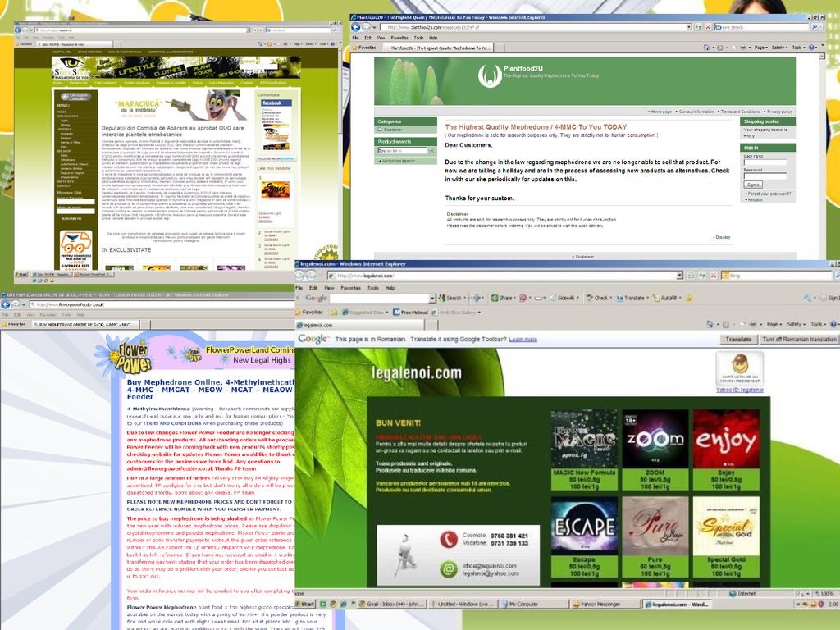Click the phone icon on legalenoi.com
The height and width of the screenshot is (630, 840).
click(x=449, y=539)
